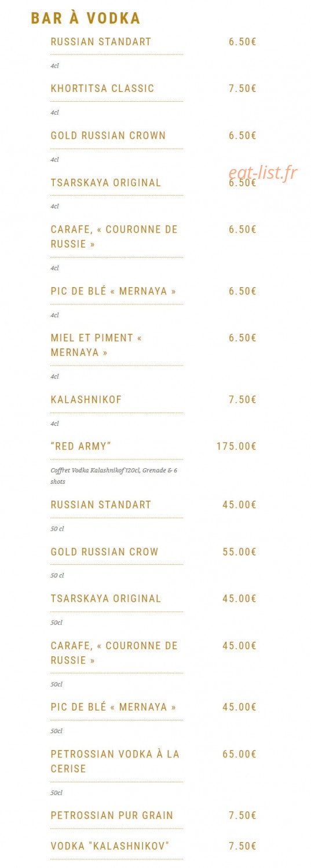Select PETROSSIAN VODKA À LA CERISE

(115, 761)
